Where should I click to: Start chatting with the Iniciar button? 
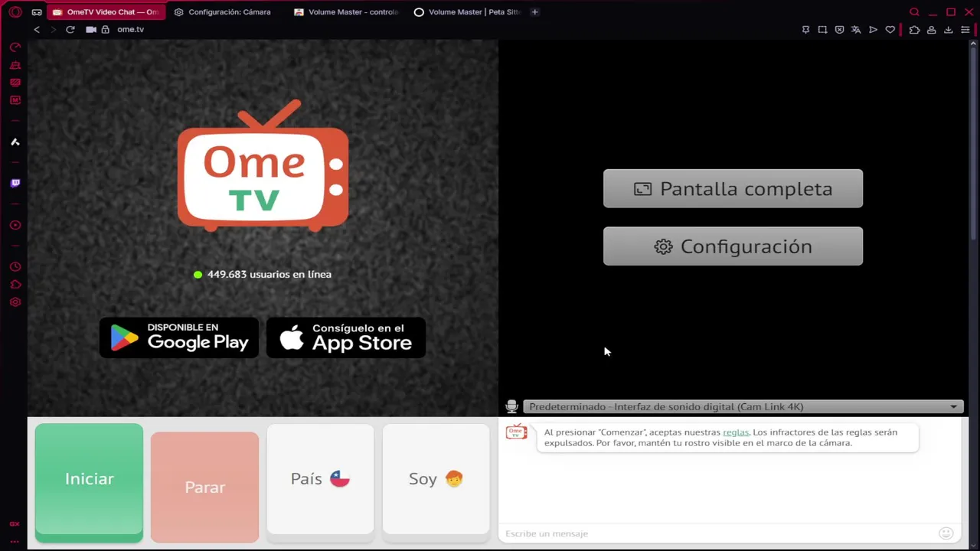[89, 482]
